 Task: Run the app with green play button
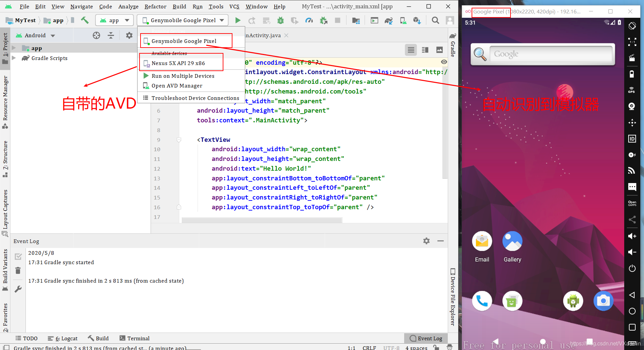[238, 20]
